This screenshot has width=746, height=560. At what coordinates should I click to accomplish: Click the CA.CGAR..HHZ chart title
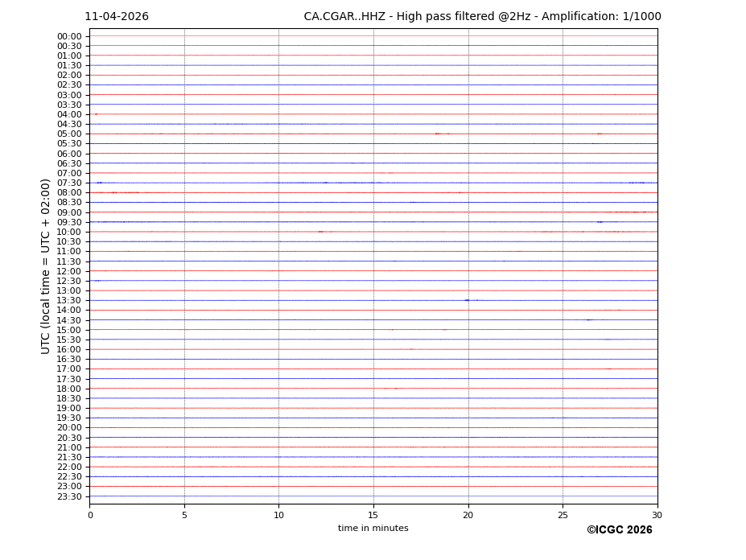(482, 17)
